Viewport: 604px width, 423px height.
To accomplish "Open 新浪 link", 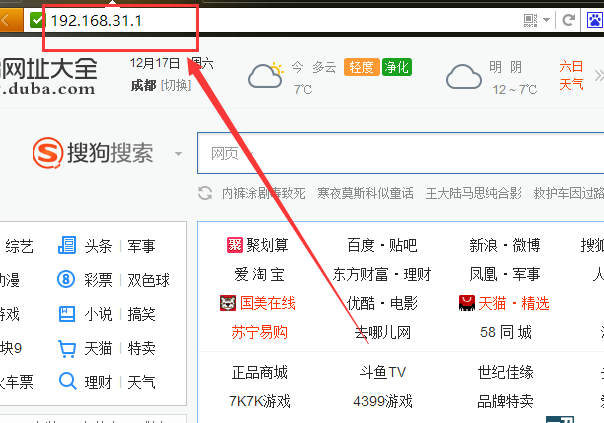I will [483, 245].
